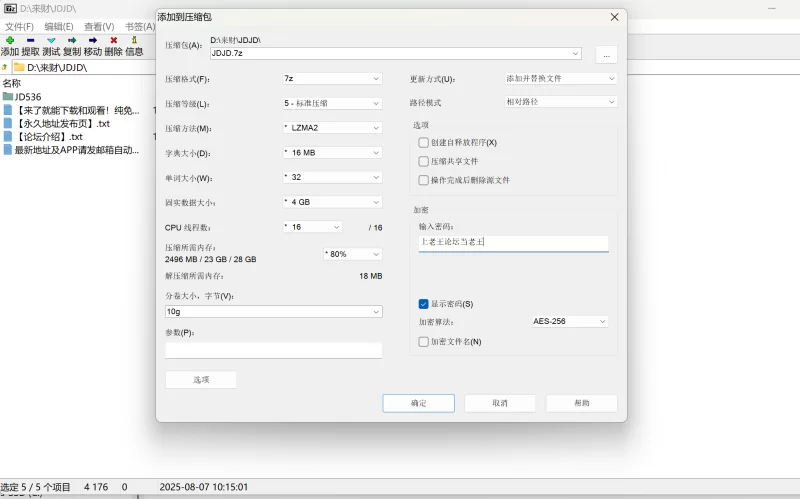Viewport: 800px width, 499px height.
Task: Enable 压缩共享文件 checkbox
Action: (423, 161)
